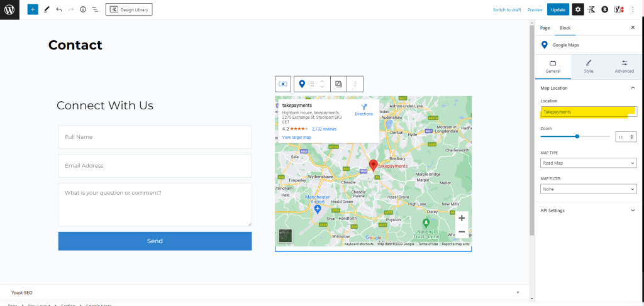Click the blue block inserter plus button
The height and width of the screenshot is (306, 644).
click(x=33, y=9)
